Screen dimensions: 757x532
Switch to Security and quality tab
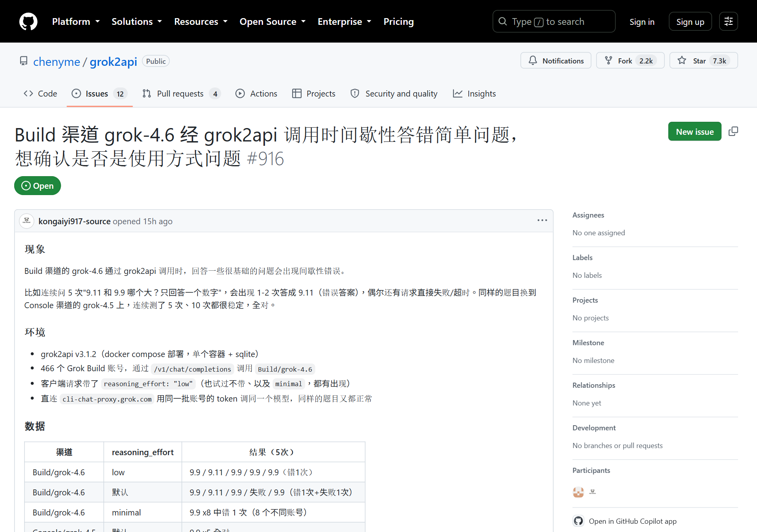(394, 93)
